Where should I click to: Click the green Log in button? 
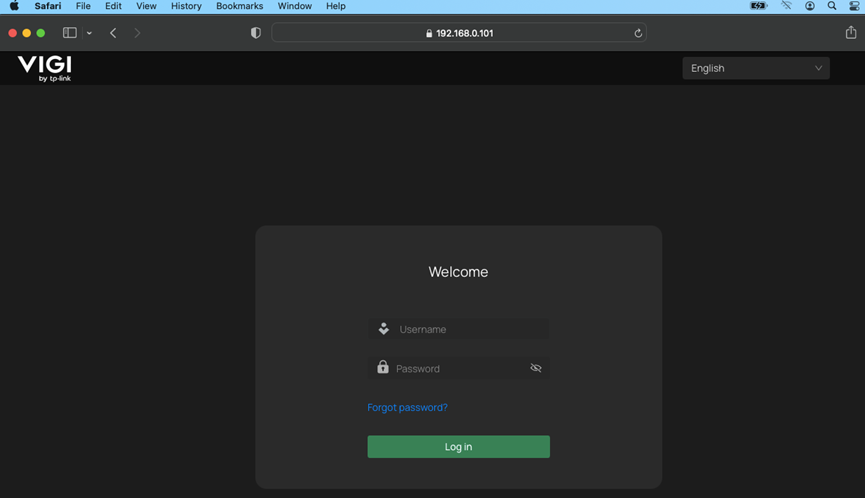pyautogui.click(x=458, y=447)
